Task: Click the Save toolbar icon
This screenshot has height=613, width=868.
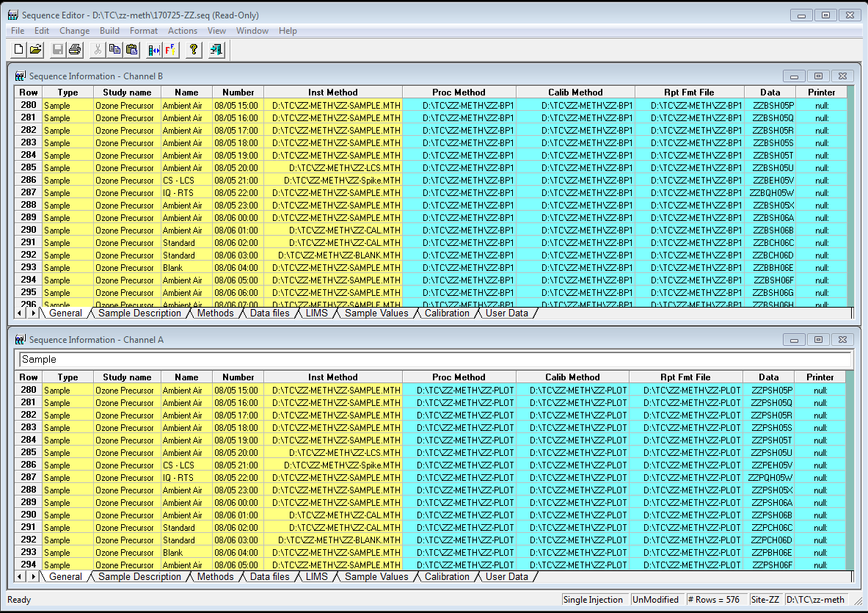Action: click(x=57, y=49)
